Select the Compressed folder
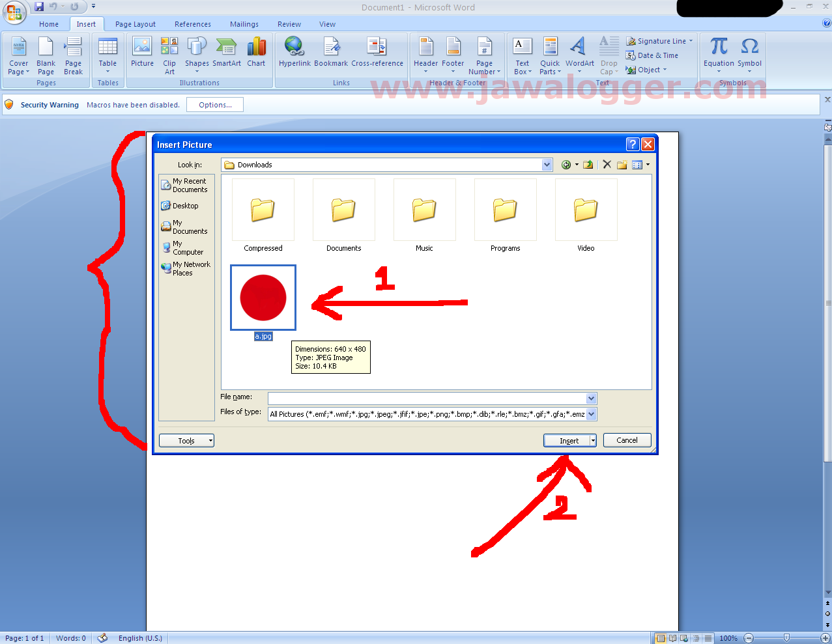This screenshot has height=644, width=832. 263,216
